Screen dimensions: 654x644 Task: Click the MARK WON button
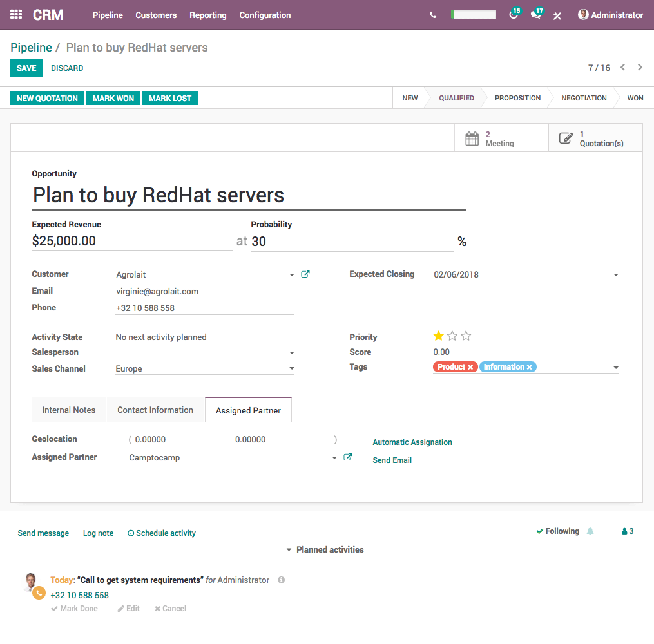tap(113, 97)
